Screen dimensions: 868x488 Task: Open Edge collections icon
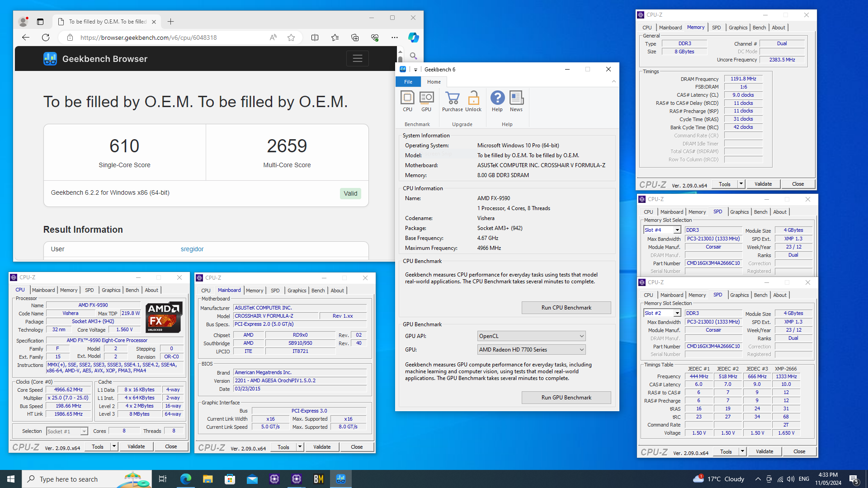coord(355,38)
